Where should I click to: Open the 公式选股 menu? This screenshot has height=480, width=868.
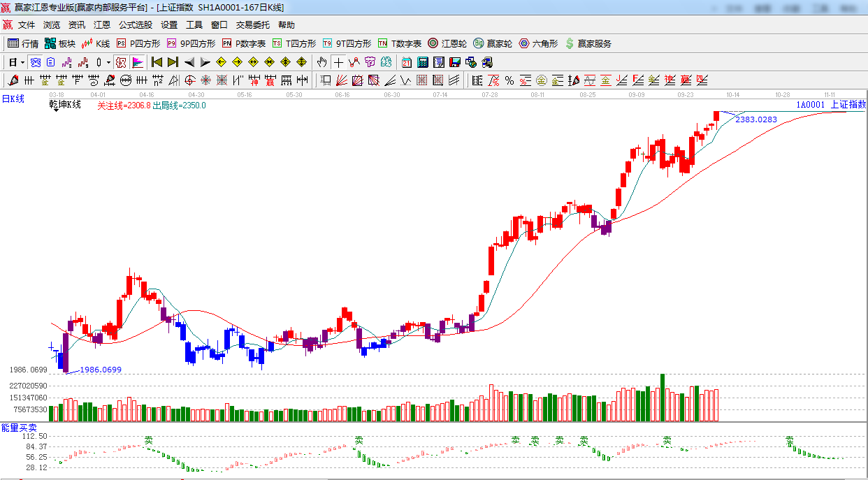(135, 25)
